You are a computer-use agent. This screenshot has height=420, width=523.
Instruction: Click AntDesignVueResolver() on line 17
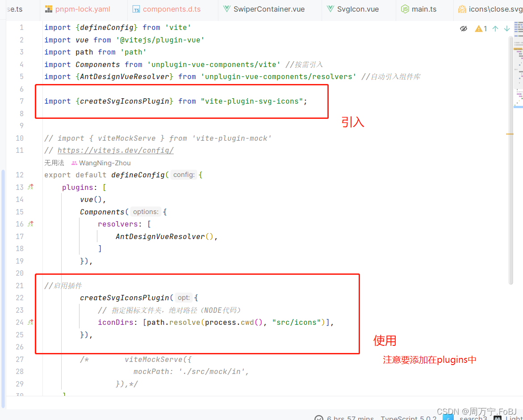tap(164, 236)
